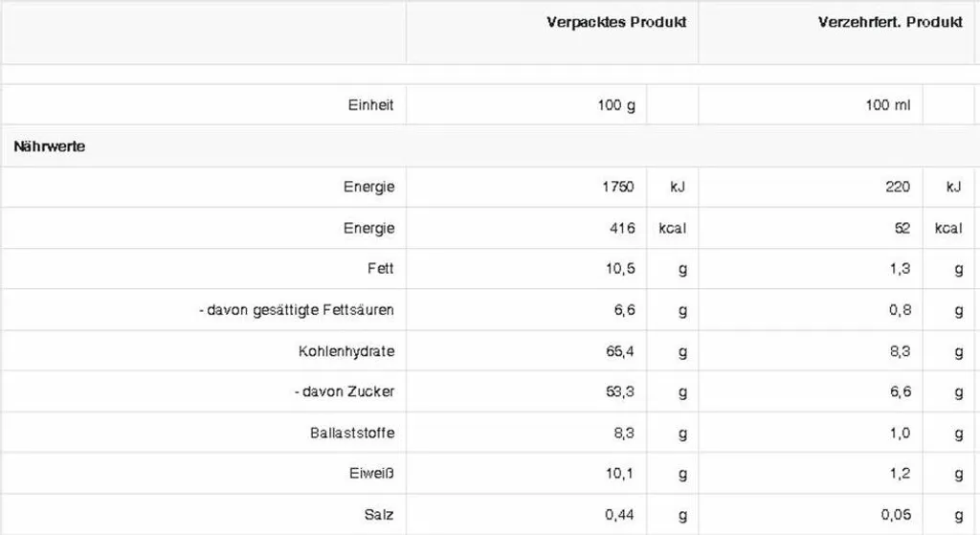Viewport: 980px width, 535px height.
Task: Click the 0,44 salt value
Action: pyautogui.click(x=619, y=515)
